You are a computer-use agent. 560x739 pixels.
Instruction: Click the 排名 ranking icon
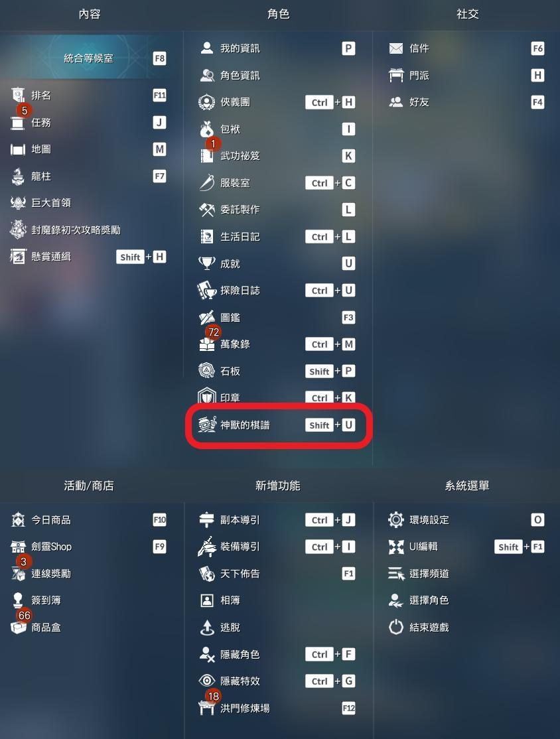pyautogui.click(x=18, y=96)
